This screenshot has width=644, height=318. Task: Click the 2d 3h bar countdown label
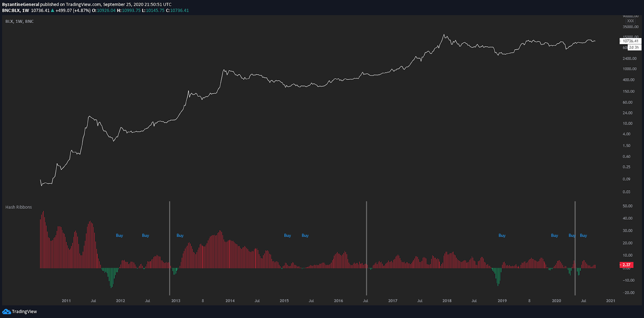click(634, 48)
